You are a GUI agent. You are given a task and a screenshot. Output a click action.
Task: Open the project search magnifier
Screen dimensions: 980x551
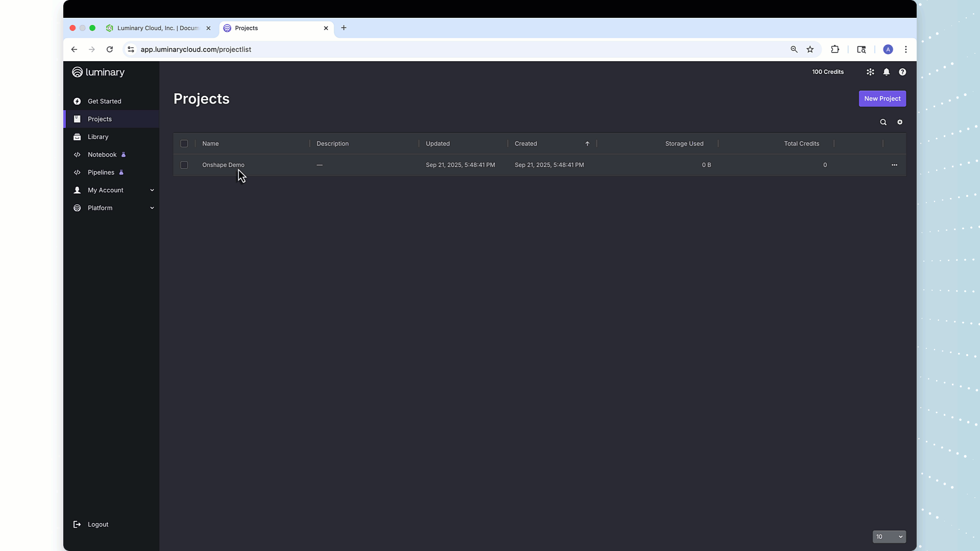pos(884,122)
